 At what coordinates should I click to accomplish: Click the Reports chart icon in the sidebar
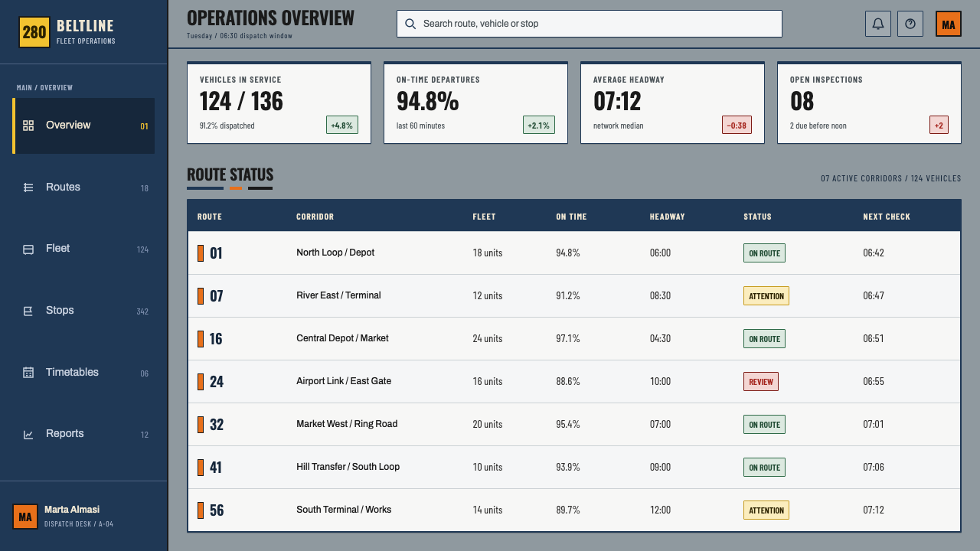[x=28, y=435]
